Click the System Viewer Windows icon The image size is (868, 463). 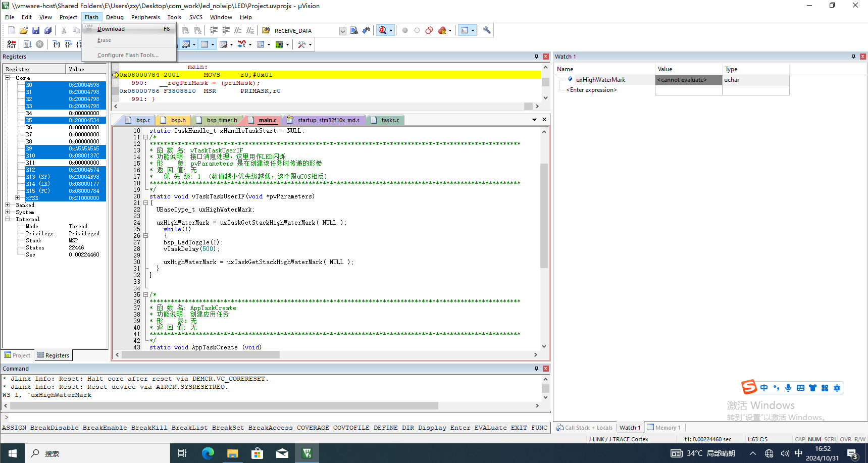tap(279, 44)
